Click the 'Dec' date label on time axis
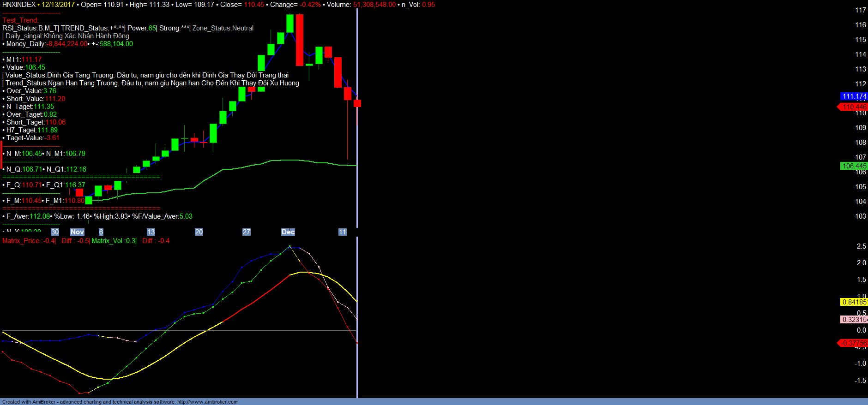 288,232
